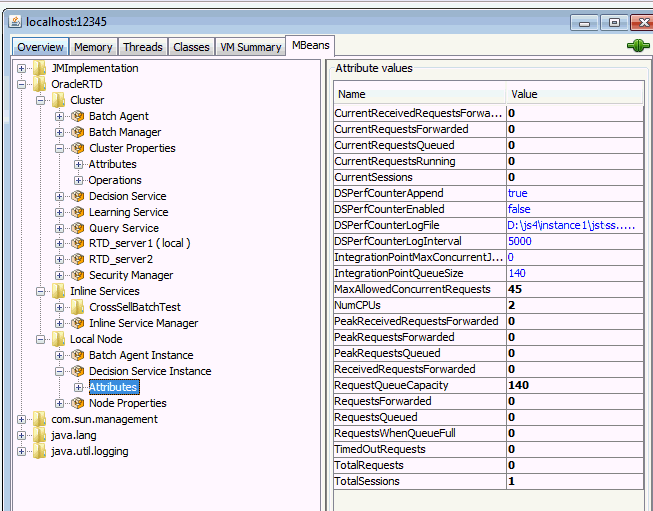Minimize the localhost:12345 window
Image resolution: width=653 pixels, height=511 pixels.
coord(584,23)
